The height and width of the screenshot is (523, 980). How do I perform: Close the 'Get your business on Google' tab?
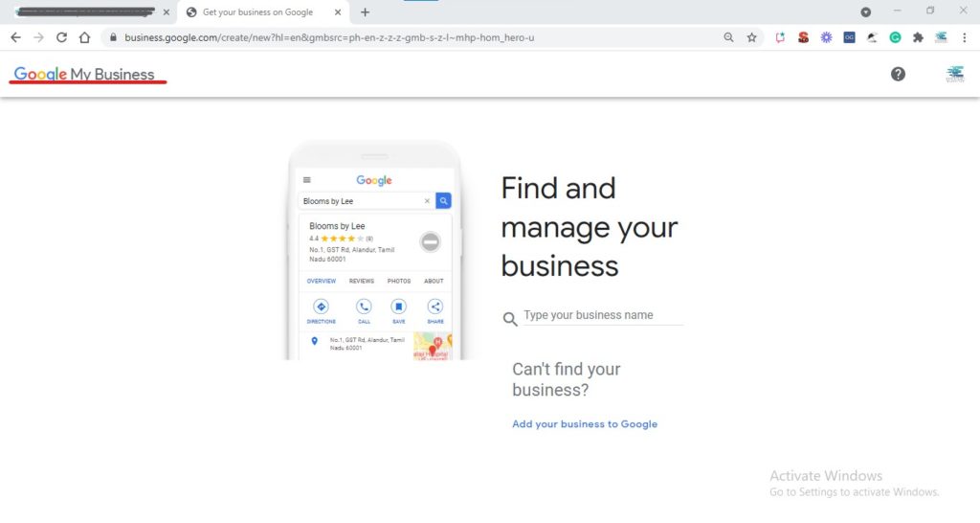point(338,11)
